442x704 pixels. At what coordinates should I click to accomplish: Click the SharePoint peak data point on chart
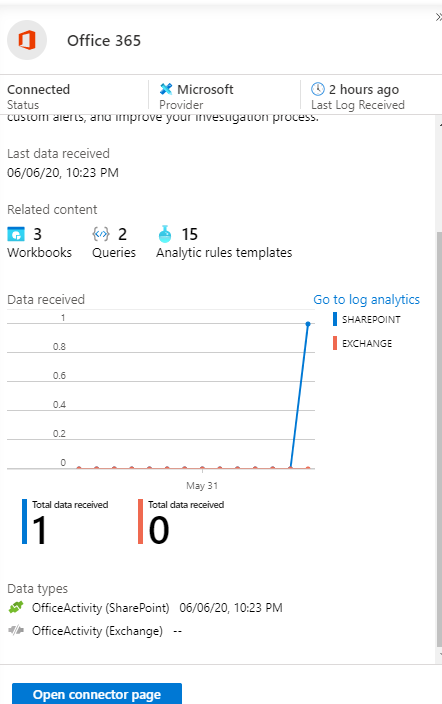(308, 323)
